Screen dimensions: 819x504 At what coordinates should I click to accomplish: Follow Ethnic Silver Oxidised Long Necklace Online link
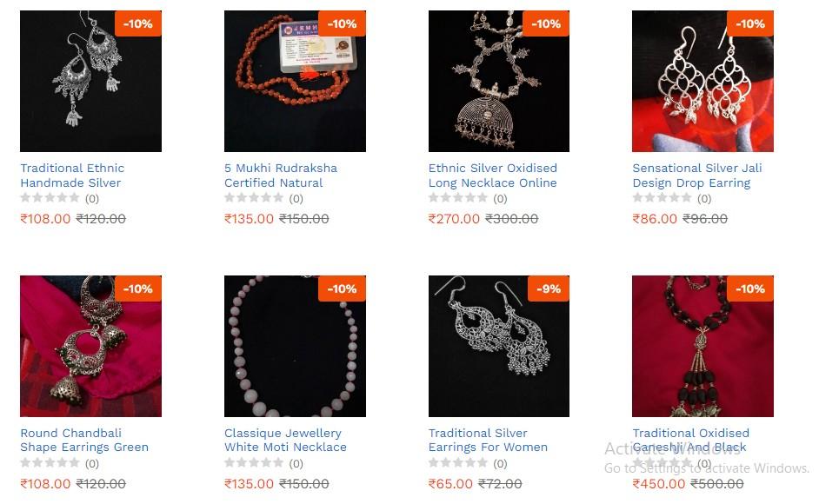[493, 176]
